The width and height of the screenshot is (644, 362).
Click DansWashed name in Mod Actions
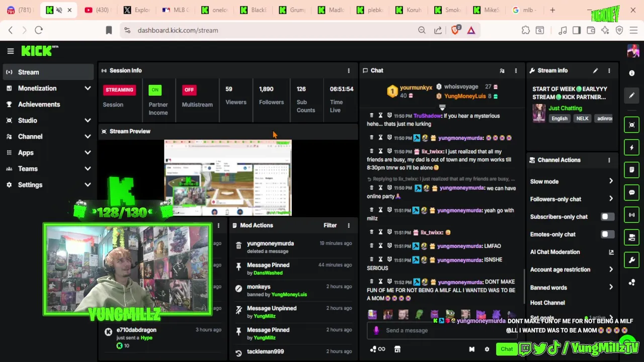(268, 273)
